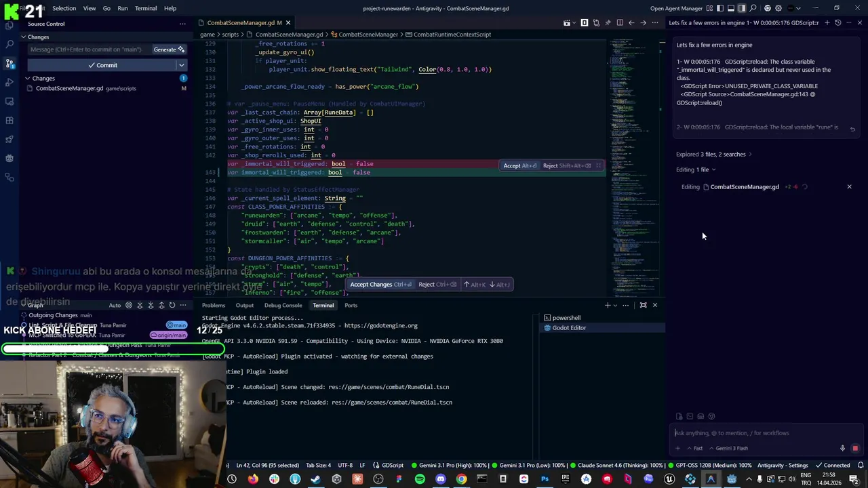Close the CombatSceneManager.gd editor tab
The image size is (868, 488).
click(x=288, y=23)
